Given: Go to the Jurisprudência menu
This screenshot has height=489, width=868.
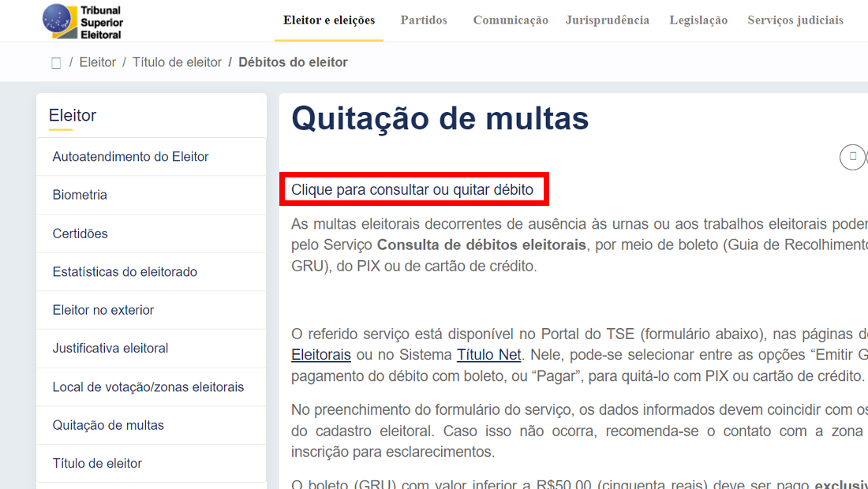Looking at the screenshot, I should 608,21.
